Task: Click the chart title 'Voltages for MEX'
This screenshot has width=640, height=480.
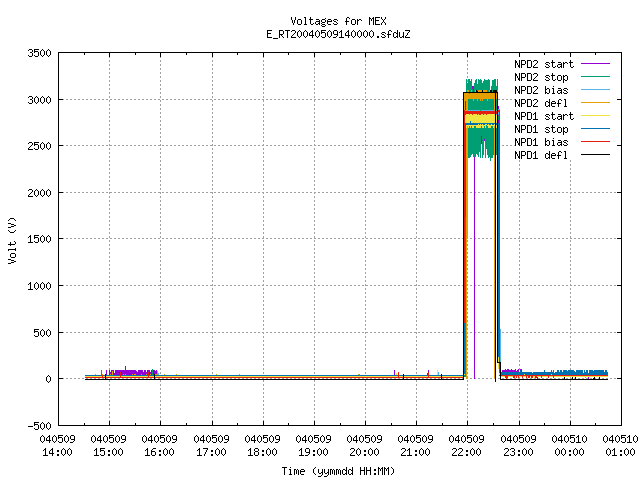Action: [x=338, y=21]
